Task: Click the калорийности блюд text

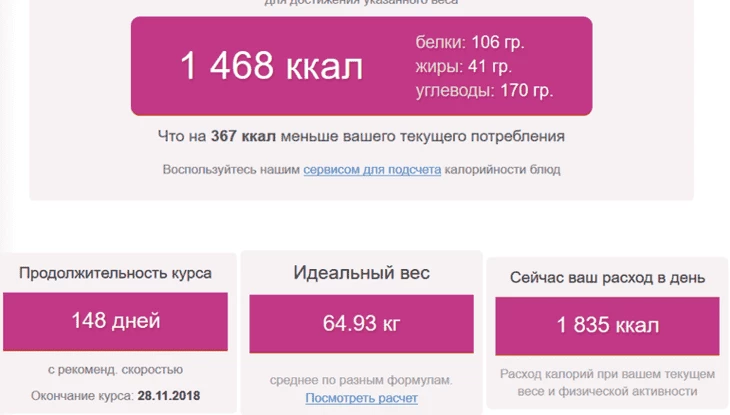Action: (x=502, y=170)
